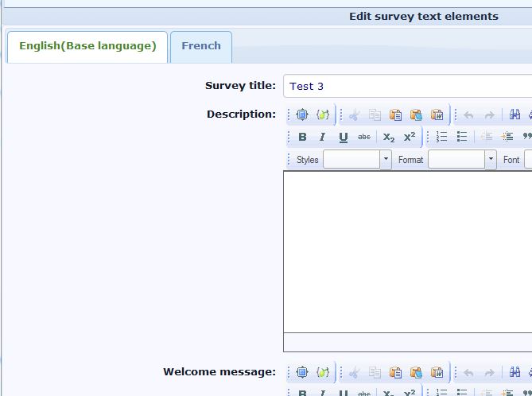Maximize the Welcome message editor

(302, 372)
